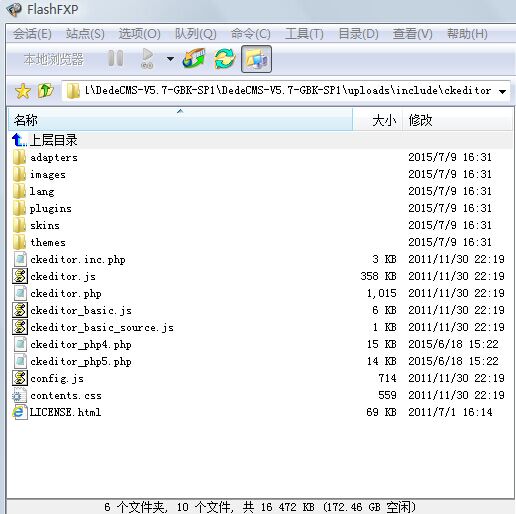Open the 站点(S) menu
Screen dimensions: 516x514
(x=85, y=34)
